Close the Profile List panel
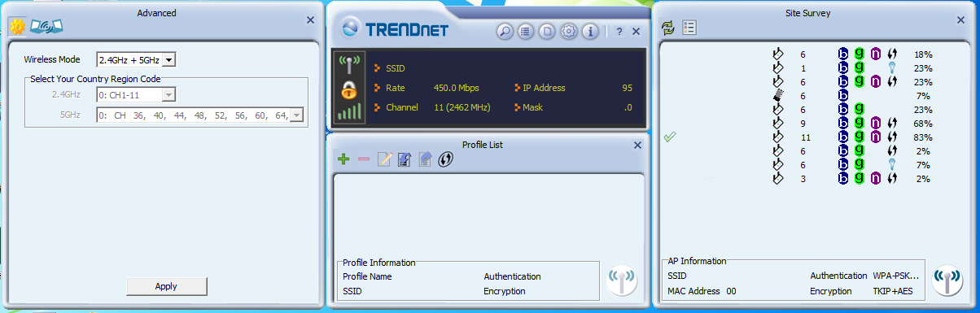Screen dimensions: 980x313 coord(637,145)
